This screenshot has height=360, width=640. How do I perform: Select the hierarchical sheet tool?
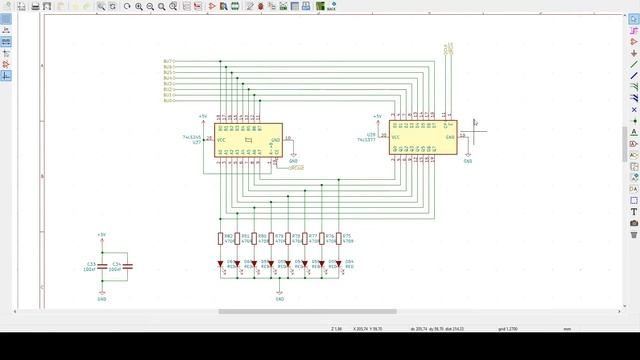(x=633, y=167)
